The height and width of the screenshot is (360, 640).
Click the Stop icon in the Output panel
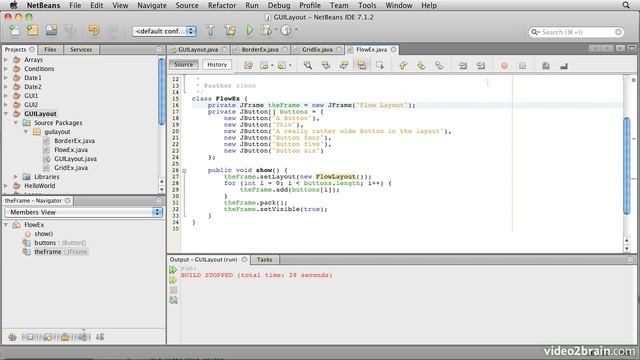[173, 290]
